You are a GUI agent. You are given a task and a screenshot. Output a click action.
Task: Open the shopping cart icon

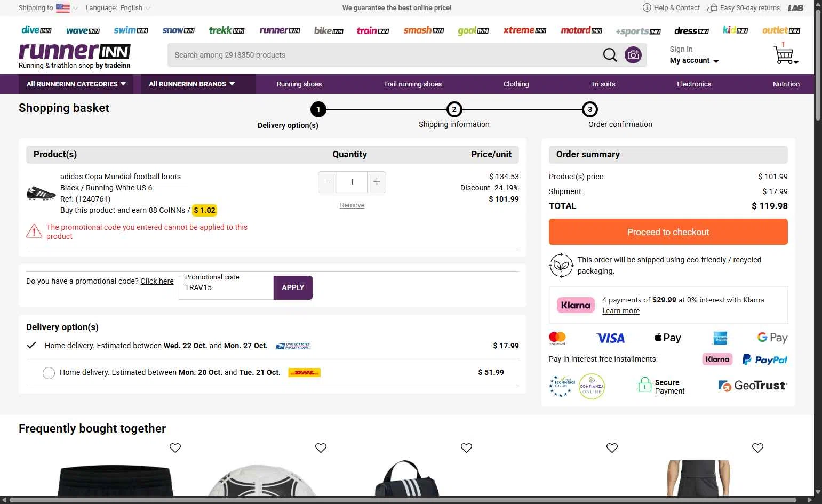784,55
